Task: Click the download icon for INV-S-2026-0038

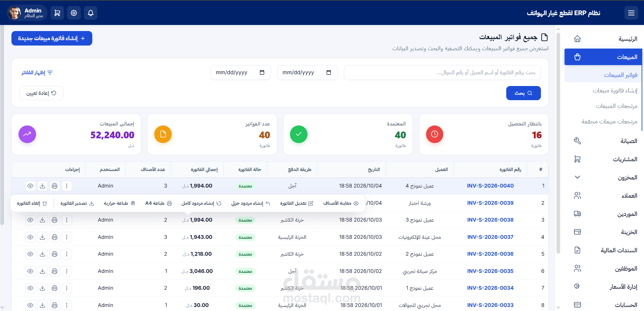Action: click(42, 220)
